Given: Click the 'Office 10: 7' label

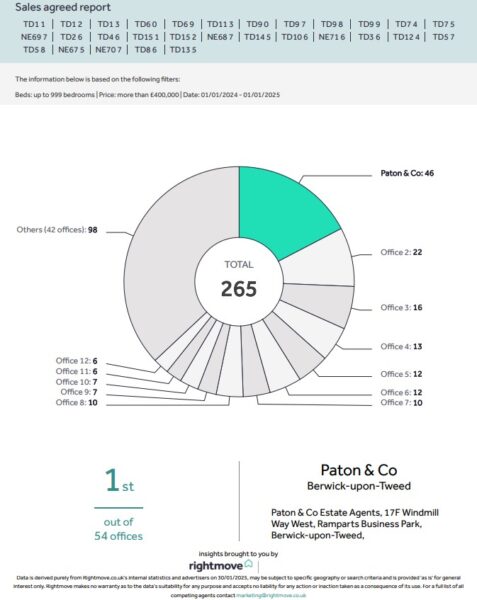Looking at the screenshot, I should coord(77,382).
